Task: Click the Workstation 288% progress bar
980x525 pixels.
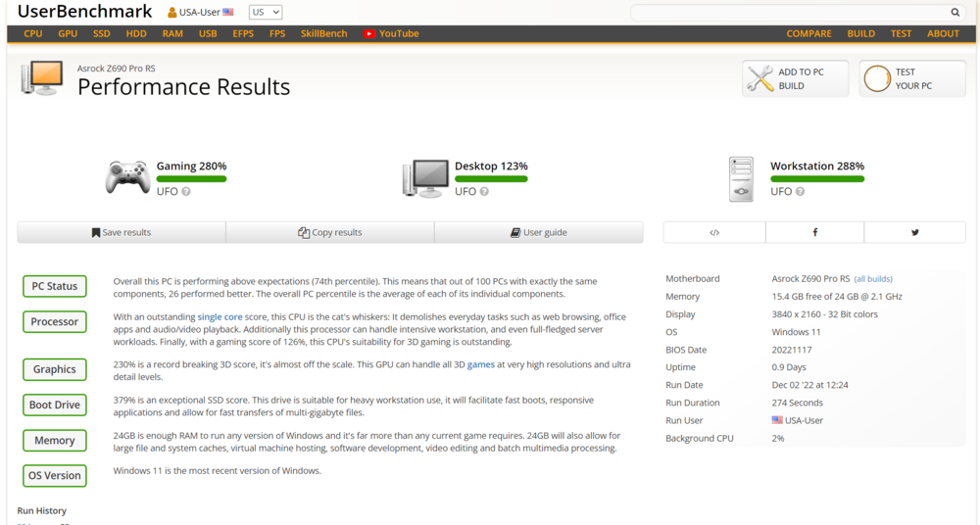Action: 817,179
